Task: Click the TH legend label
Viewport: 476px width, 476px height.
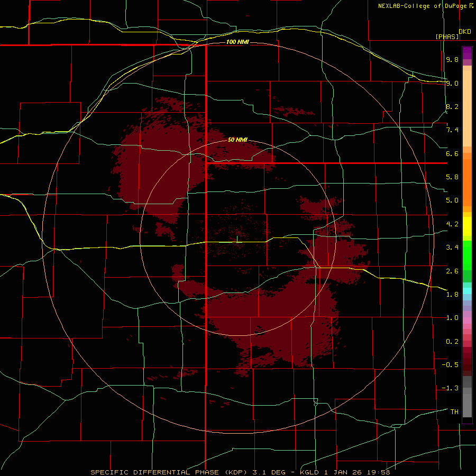Action: coord(454,412)
